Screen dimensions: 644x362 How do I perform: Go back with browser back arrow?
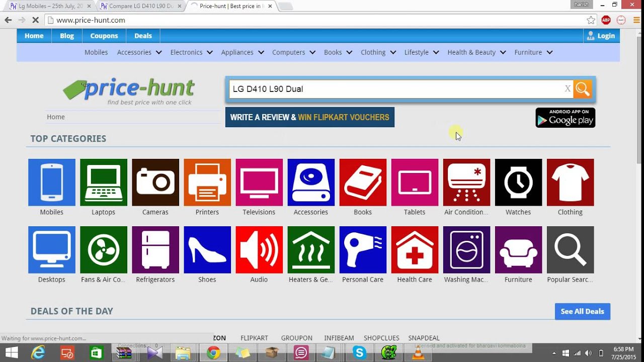(x=8, y=20)
